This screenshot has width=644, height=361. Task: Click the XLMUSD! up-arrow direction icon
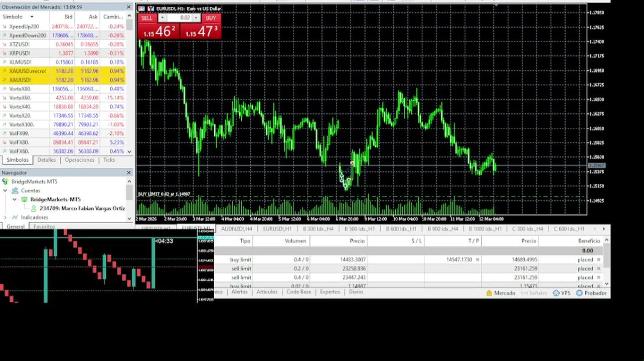[x=5, y=62]
